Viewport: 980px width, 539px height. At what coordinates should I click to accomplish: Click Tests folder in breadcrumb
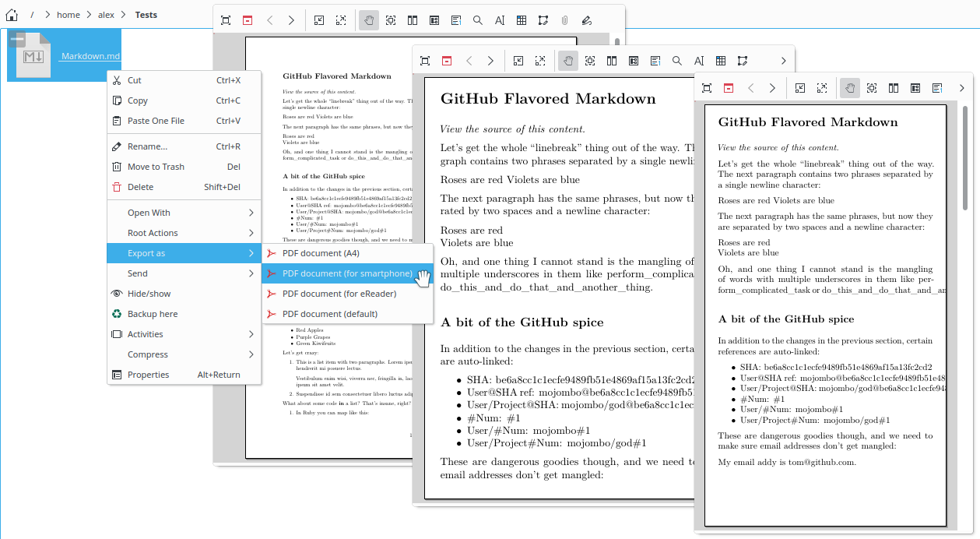(146, 15)
